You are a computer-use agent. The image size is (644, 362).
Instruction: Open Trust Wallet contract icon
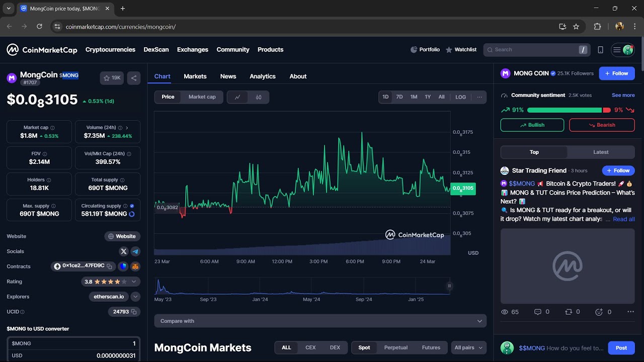tap(123, 266)
